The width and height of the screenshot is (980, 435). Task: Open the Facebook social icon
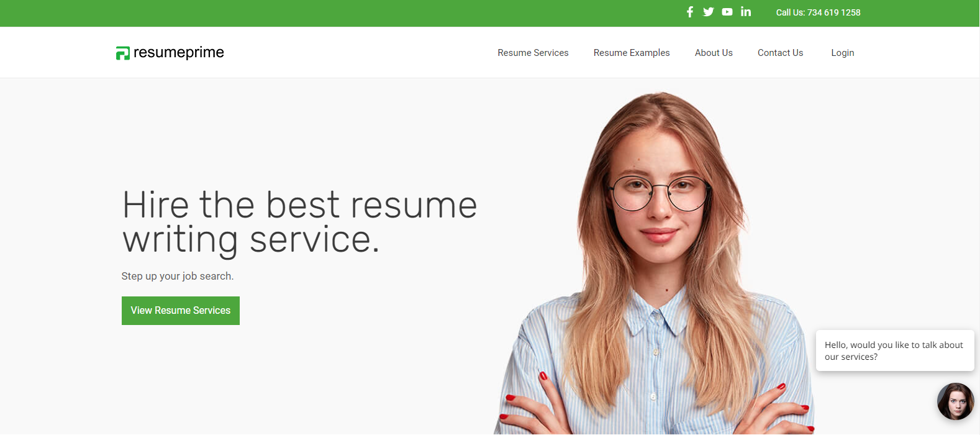click(x=689, y=12)
